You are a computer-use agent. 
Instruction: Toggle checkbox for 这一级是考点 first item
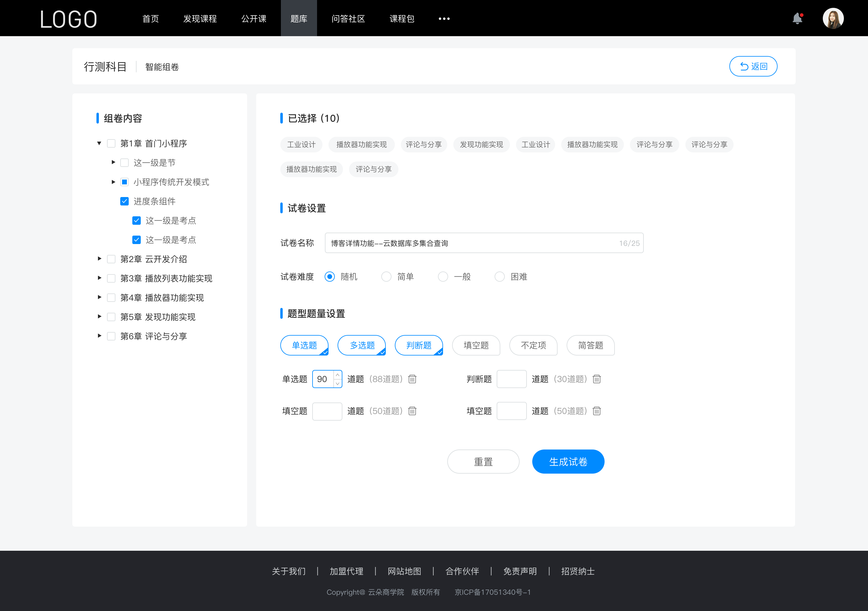(x=136, y=220)
